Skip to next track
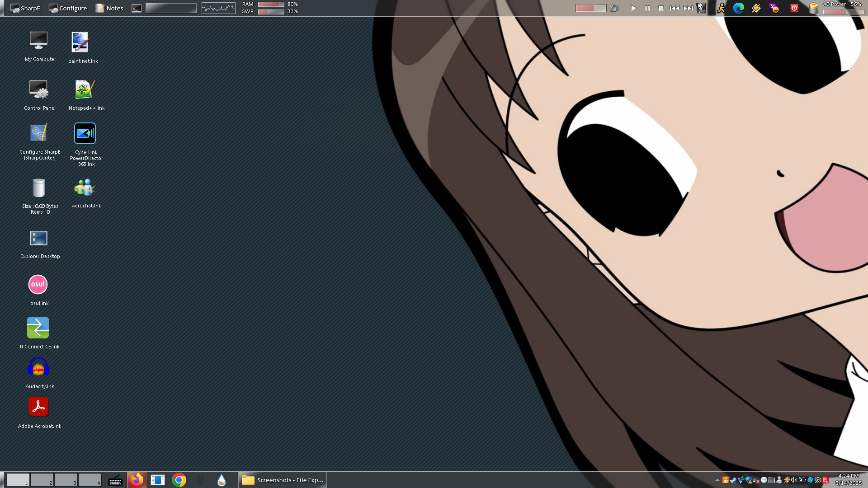This screenshot has width=868, height=488. (x=688, y=8)
